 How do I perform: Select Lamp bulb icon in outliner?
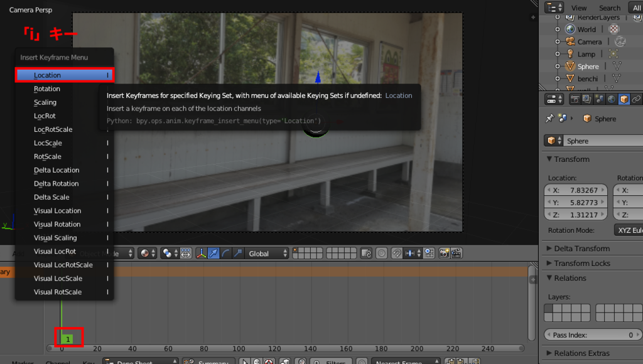pos(570,54)
